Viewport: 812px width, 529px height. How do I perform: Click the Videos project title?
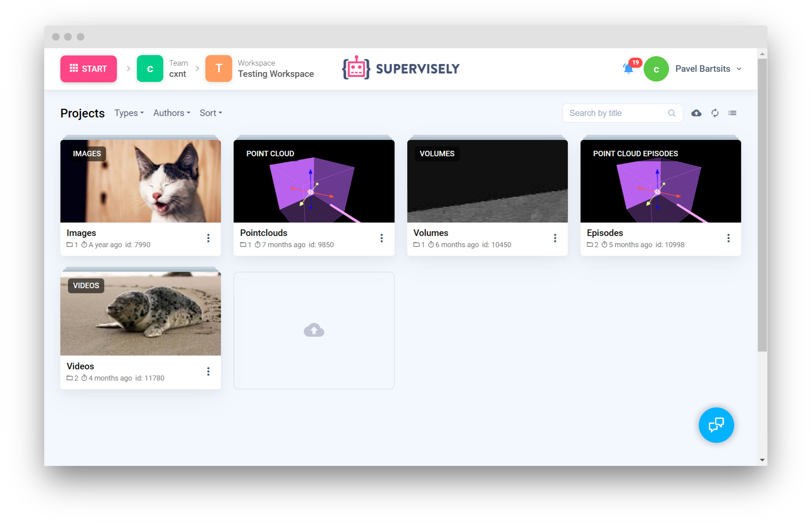tap(80, 366)
